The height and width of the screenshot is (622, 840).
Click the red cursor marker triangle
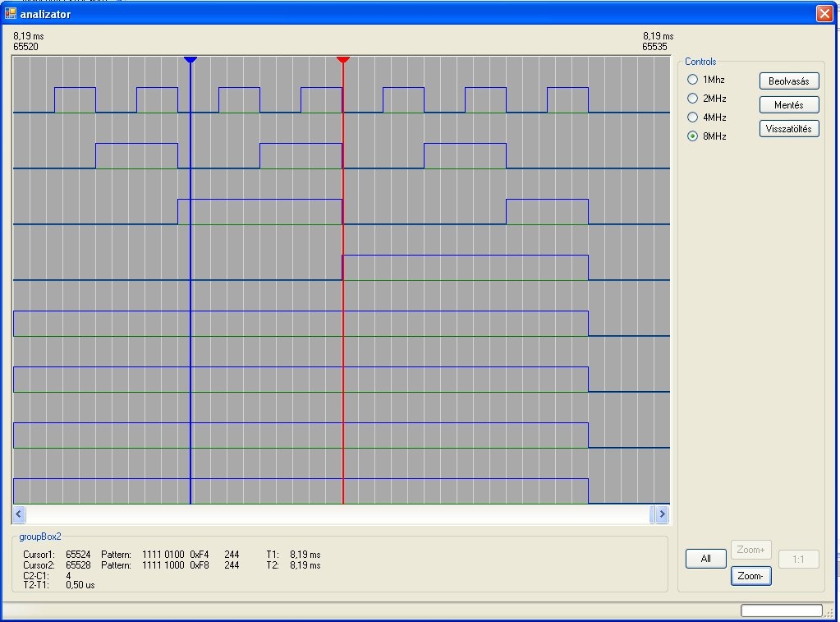(343, 59)
